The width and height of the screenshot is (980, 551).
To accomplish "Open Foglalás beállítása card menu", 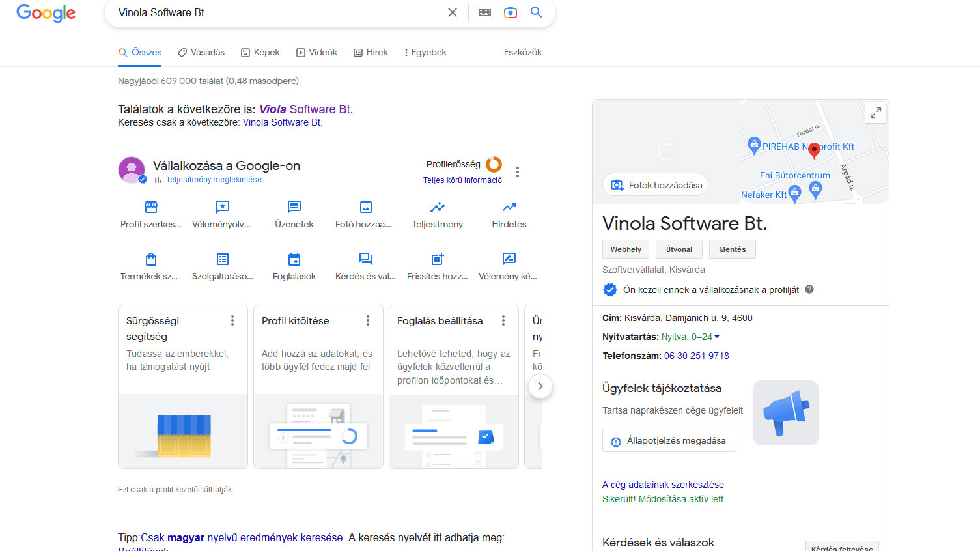I will point(503,320).
